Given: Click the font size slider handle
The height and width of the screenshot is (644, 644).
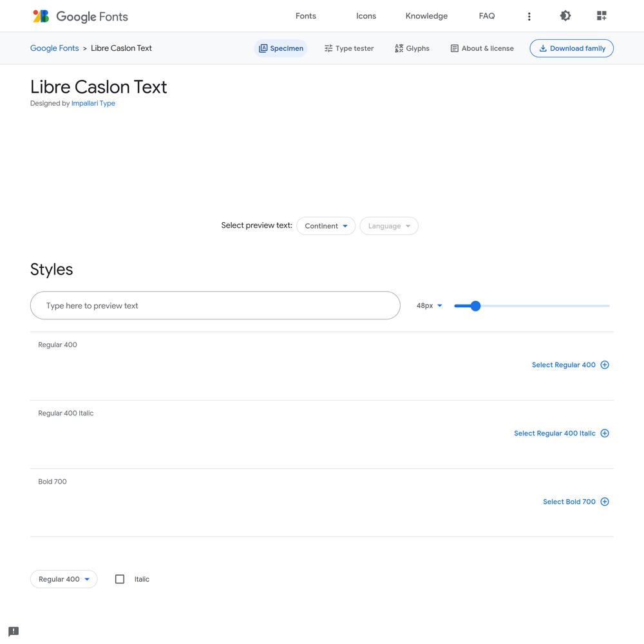Looking at the screenshot, I should pyautogui.click(x=475, y=306).
